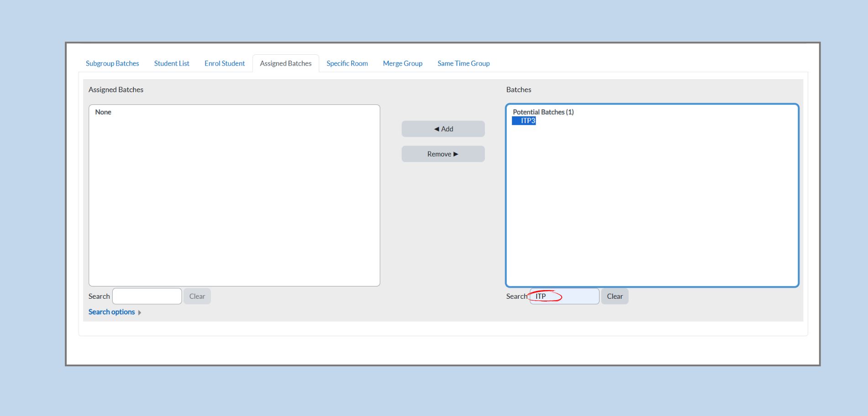Click the arrow icon next to Search options

pos(140,312)
